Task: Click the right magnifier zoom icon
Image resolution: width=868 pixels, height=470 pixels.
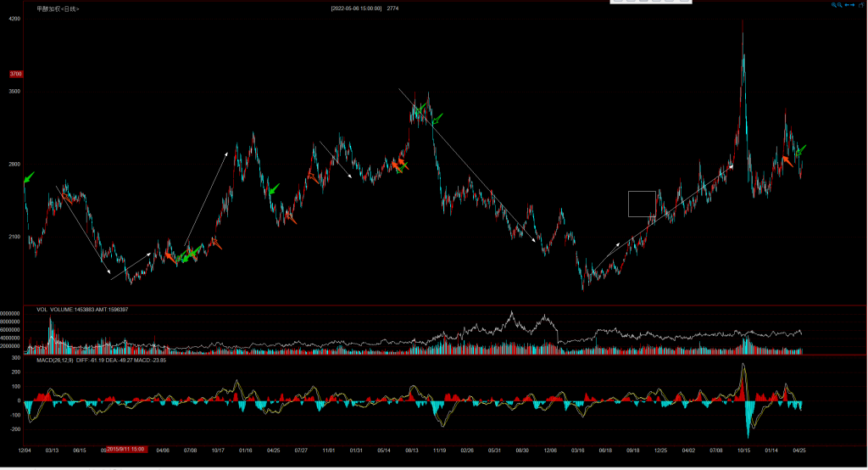Action: coord(841,5)
